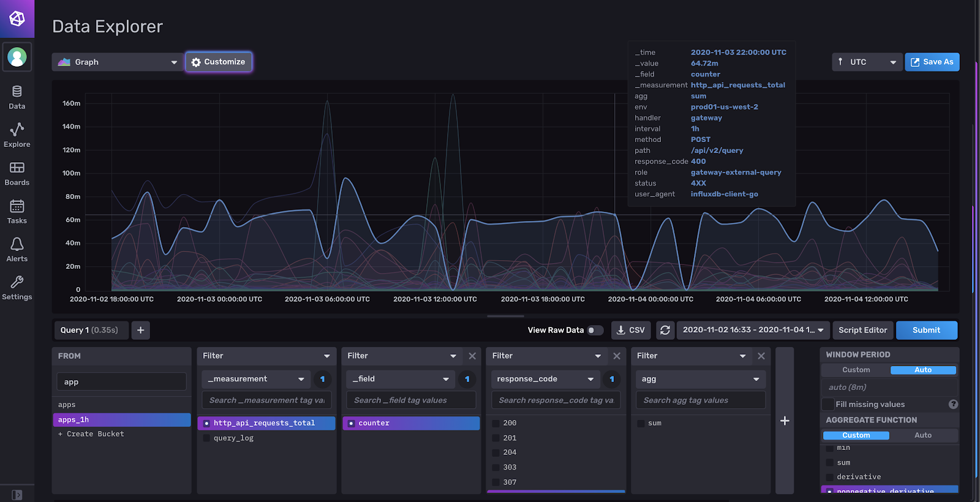The height and width of the screenshot is (502, 980).
Task: Remove the response_code filter panel
Action: tap(617, 356)
